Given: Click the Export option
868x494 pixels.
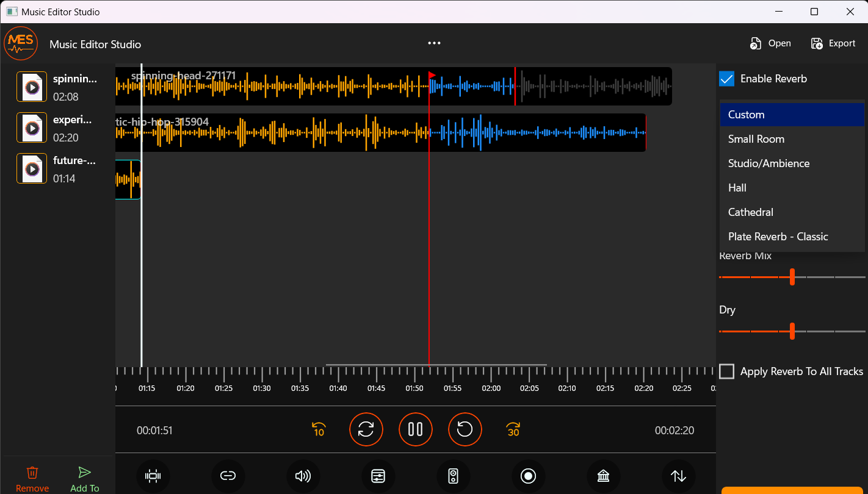Looking at the screenshot, I should 833,43.
